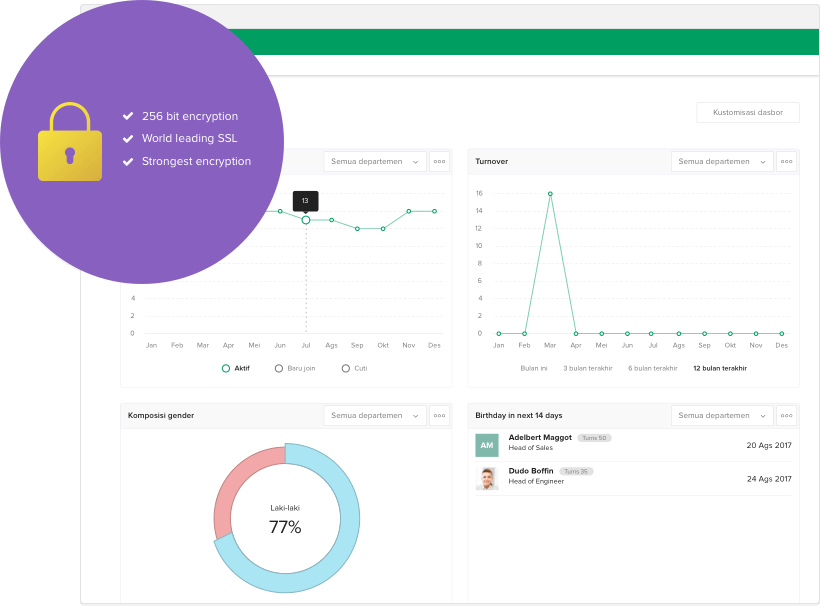This screenshot has height=606, width=820.
Task: Click Dudo Boffin's profile photo
Action: pos(487,479)
